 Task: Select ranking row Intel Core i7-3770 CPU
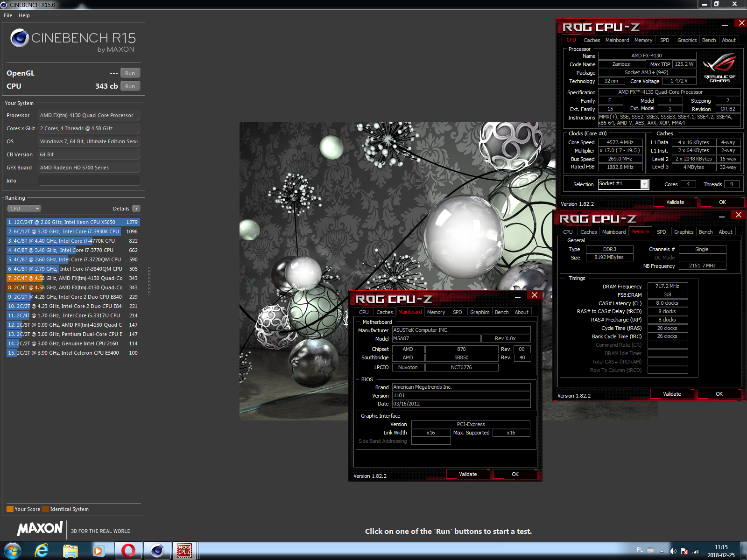click(x=73, y=250)
